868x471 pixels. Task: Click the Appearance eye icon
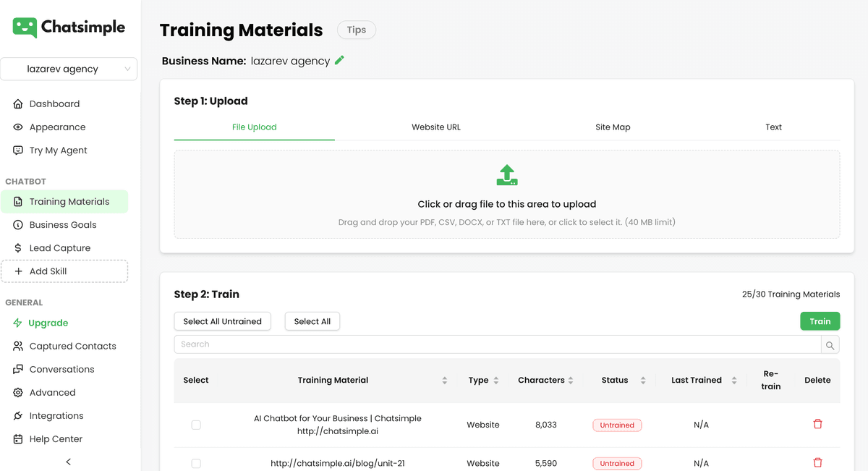click(17, 127)
